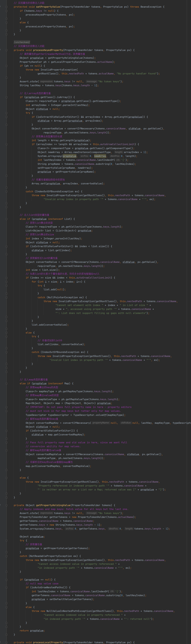Screen dimensions: 191x644
Task: Click the list.add(null) statement
Action: tap(55, 289)
